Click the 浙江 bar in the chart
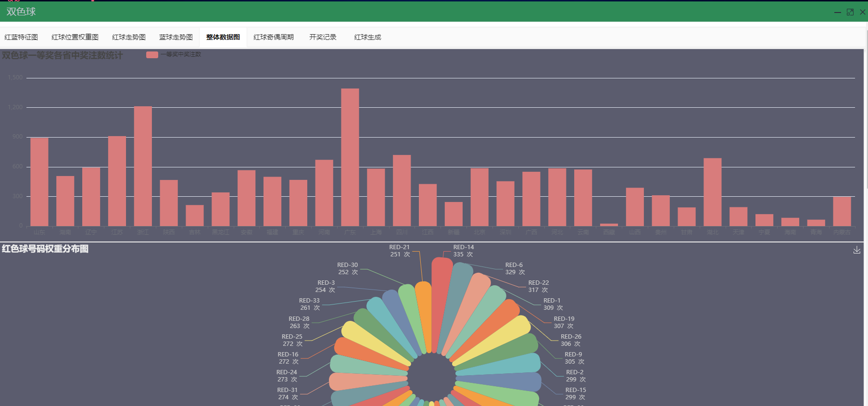Screen dimensions: 868x406 [143, 166]
